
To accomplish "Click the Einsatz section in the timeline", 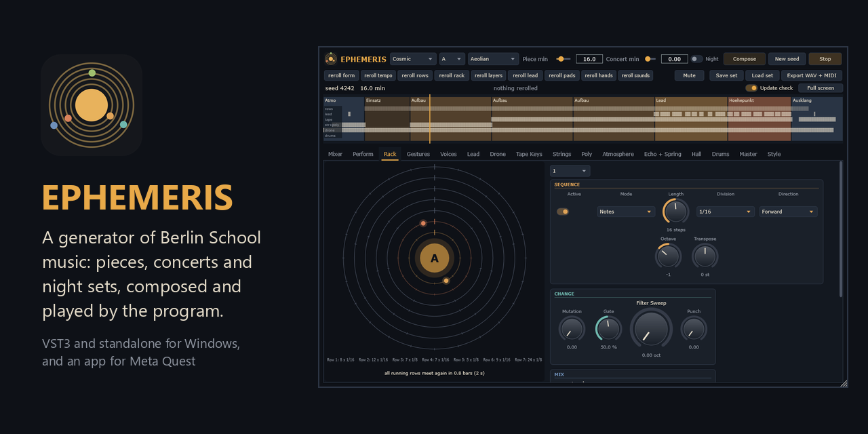I will pos(387,119).
